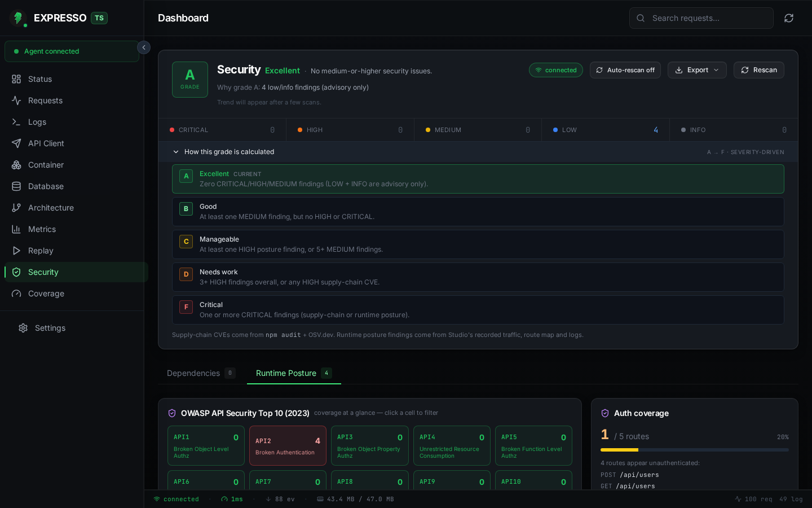Collapse the sidebar with chevron button
This screenshot has width=812, height=508.
coord(144,47)
